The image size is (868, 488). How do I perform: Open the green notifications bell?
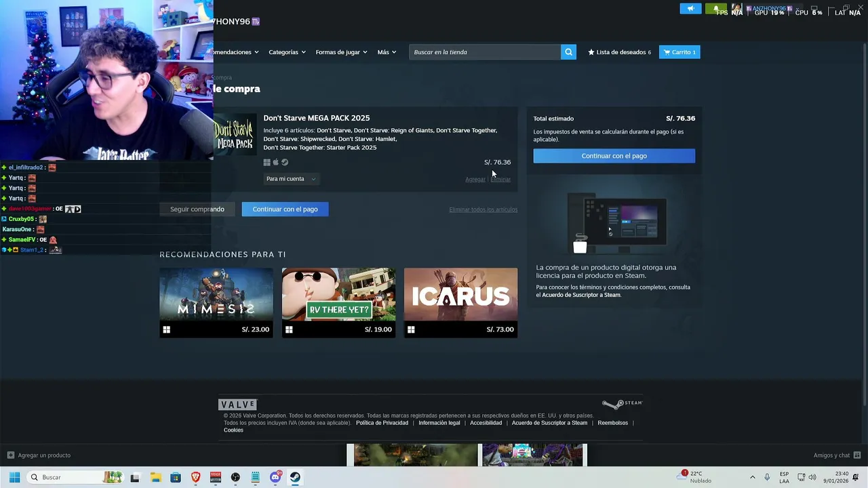click(x=716, y=9)
